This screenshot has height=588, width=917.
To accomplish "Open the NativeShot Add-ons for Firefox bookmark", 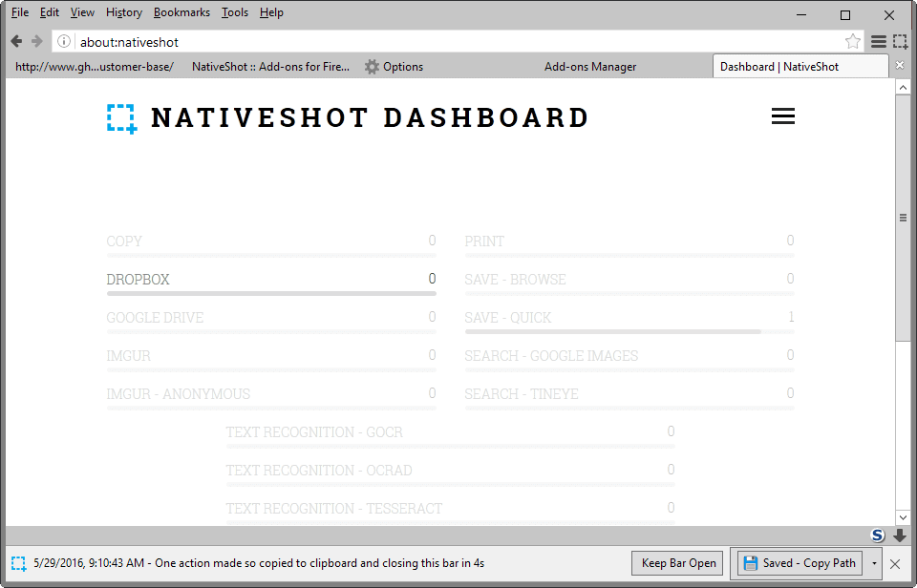I will coord(268,66).
